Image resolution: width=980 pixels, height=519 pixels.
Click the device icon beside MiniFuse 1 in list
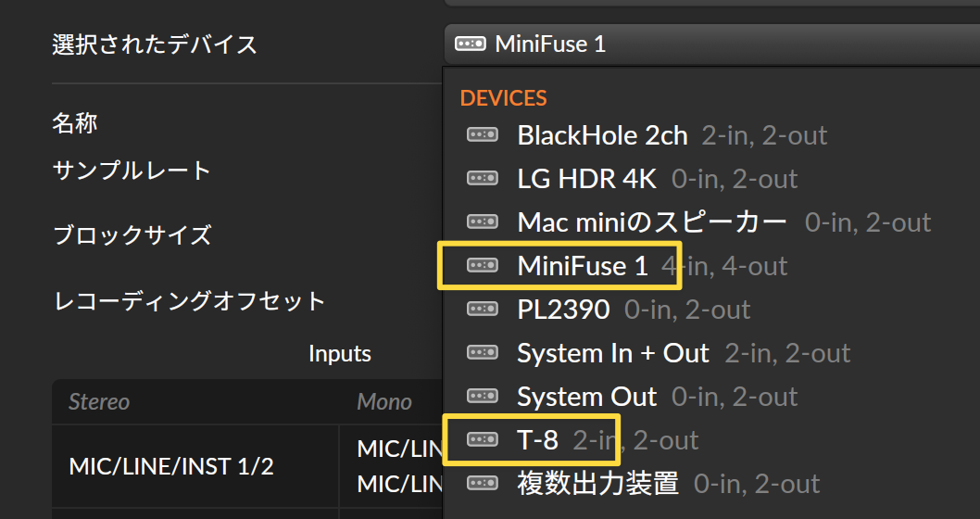[x=483, y=266]
